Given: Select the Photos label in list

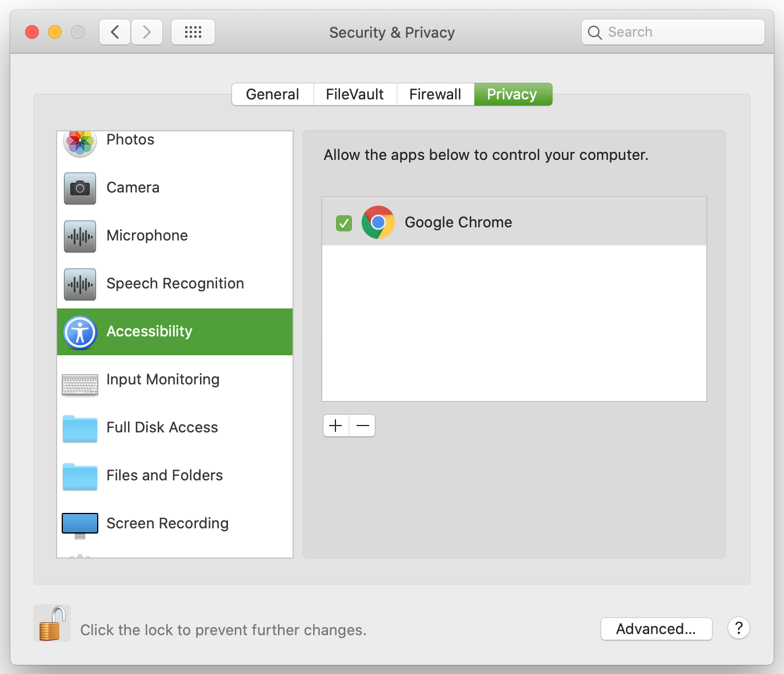Looking at the screenshot, I should (130, 140).
